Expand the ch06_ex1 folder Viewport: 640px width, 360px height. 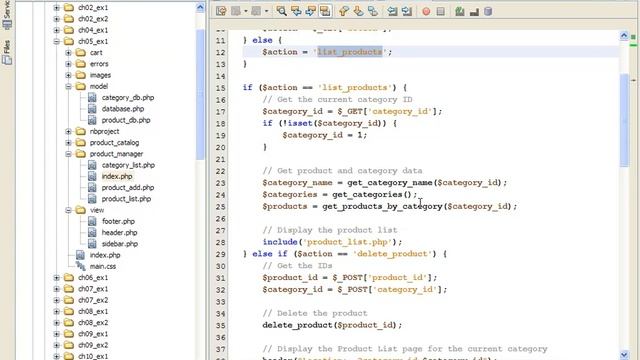(x=57, y=278)
